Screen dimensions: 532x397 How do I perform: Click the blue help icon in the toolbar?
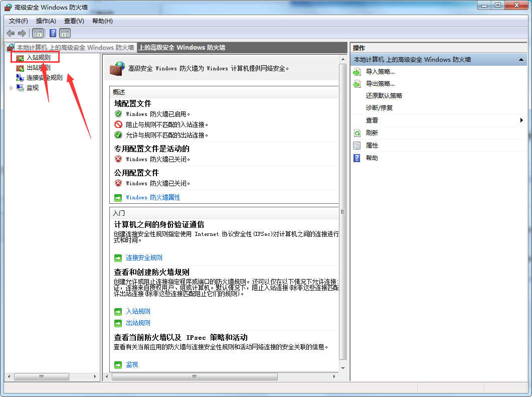tap(53, 33)
